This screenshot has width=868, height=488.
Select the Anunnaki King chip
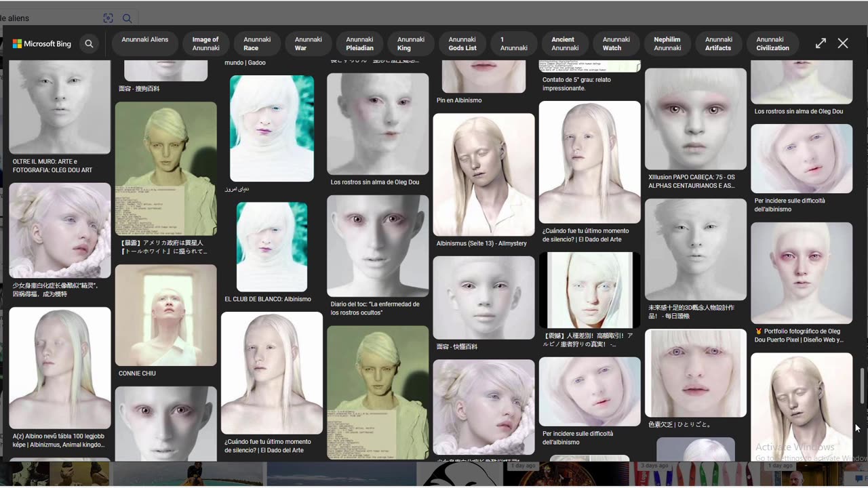411,43
